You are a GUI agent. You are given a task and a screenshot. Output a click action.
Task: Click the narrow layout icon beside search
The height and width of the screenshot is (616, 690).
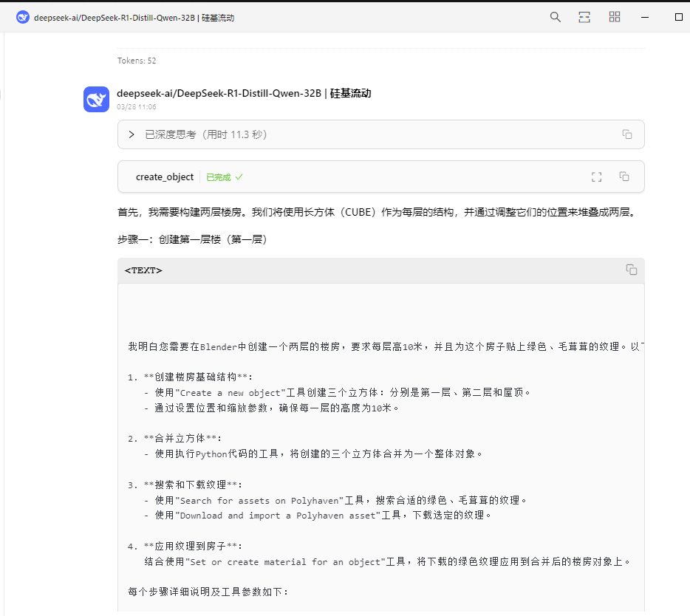tap(584, 17)
